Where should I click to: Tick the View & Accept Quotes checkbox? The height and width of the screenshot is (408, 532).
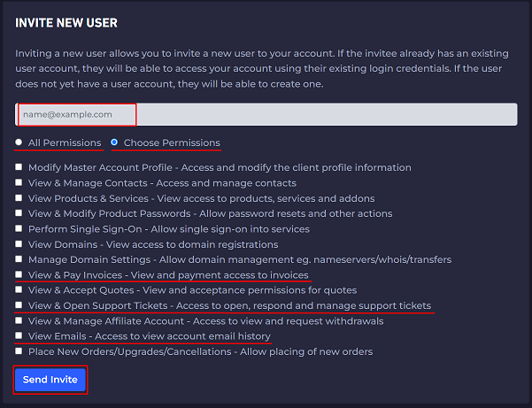(19, 290)
